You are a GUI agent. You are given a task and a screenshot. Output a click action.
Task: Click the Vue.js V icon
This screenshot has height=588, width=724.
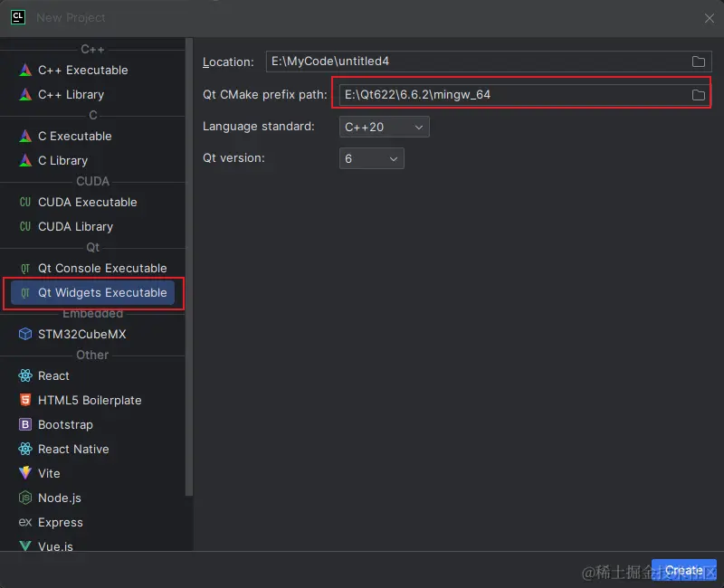coord(25,546)
